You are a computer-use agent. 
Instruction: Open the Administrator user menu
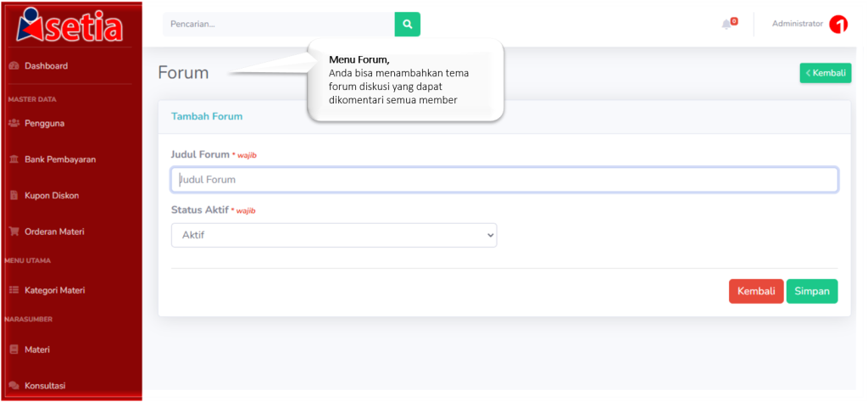point(797,24)
